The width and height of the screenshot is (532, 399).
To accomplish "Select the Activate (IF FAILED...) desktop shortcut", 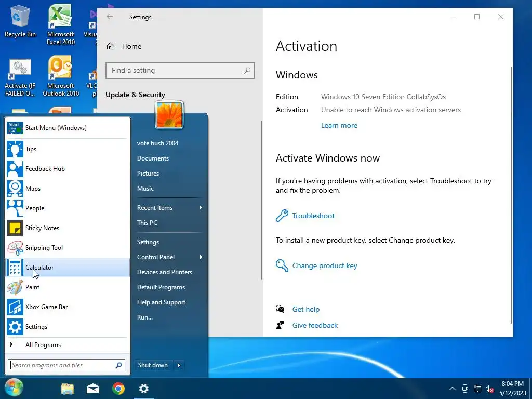I will (20, 77).
